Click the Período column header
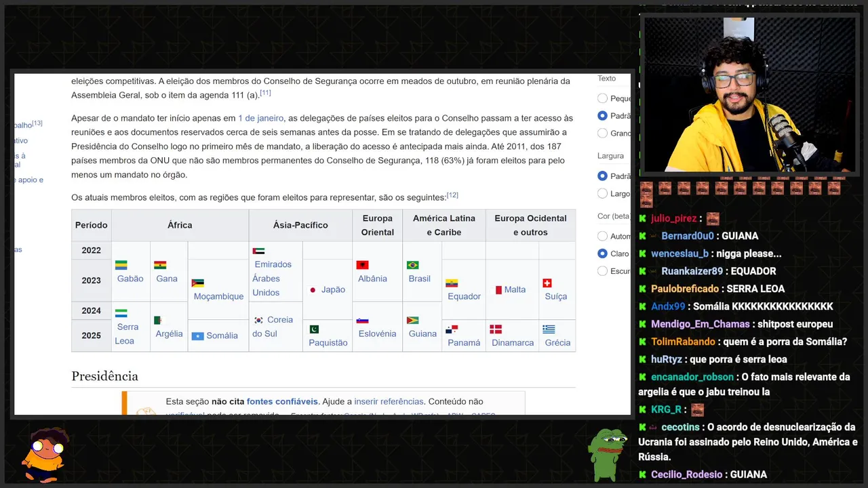The image size is (868, 488). tap(91, 225)
